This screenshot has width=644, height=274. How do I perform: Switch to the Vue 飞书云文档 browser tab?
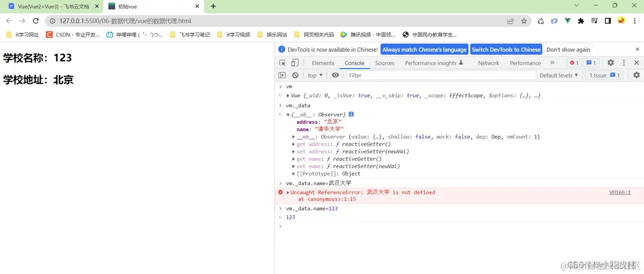53,7
